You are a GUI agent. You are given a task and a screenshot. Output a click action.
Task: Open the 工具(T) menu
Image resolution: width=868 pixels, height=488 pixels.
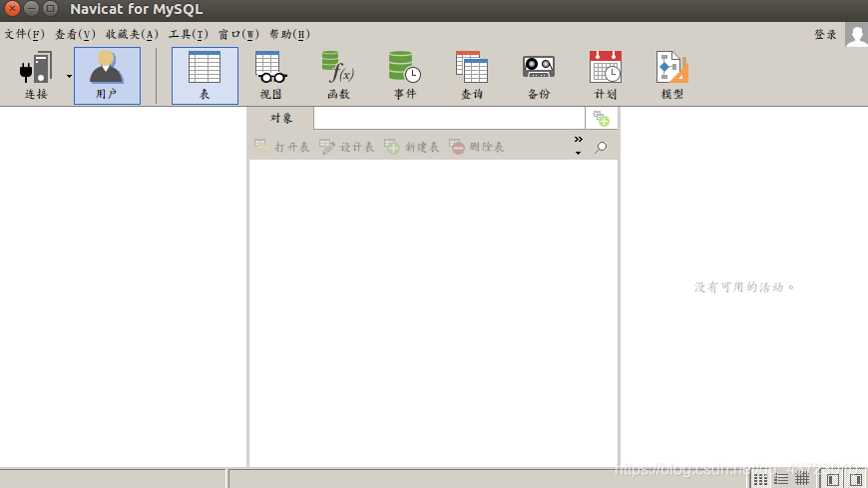pos(189,34)
